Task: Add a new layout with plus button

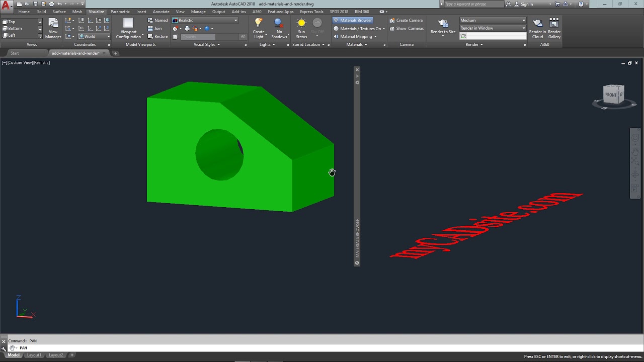Action: coord(72,355)
